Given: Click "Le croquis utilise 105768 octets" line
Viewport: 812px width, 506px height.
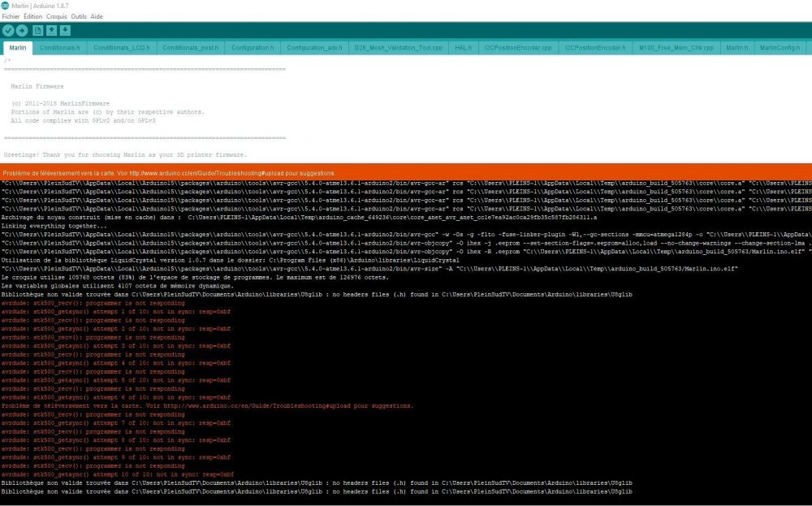Looking at the screenshot, I should click(x=195, y=277).
